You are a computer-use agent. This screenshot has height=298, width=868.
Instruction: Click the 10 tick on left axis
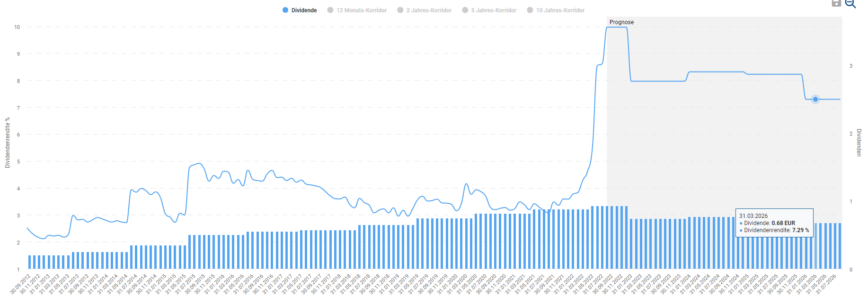[17, 27]
